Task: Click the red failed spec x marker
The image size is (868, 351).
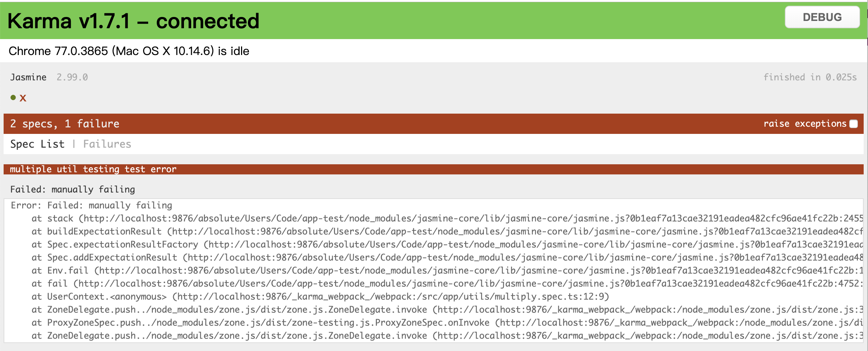Action: pos(23,98)
